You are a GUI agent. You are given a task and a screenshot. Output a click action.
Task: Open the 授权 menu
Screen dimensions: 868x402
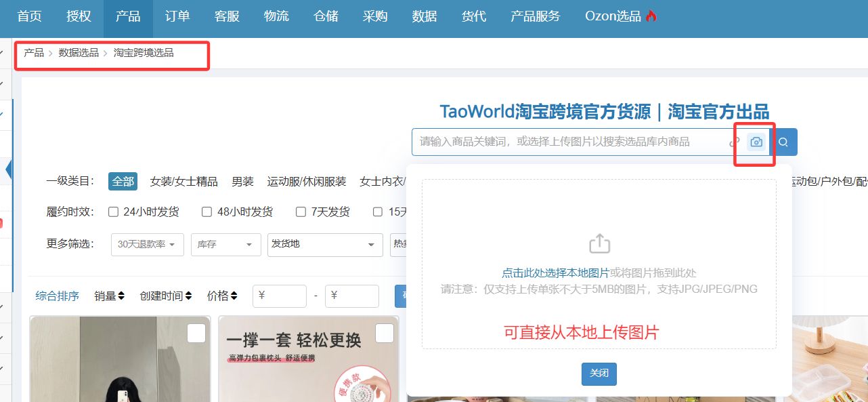tap(79, 17)
